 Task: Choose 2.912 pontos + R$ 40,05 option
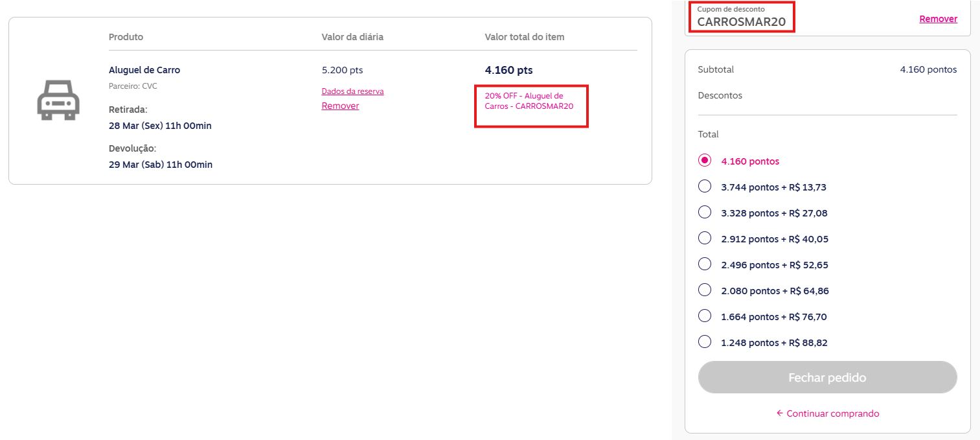[x=705, y=238]
